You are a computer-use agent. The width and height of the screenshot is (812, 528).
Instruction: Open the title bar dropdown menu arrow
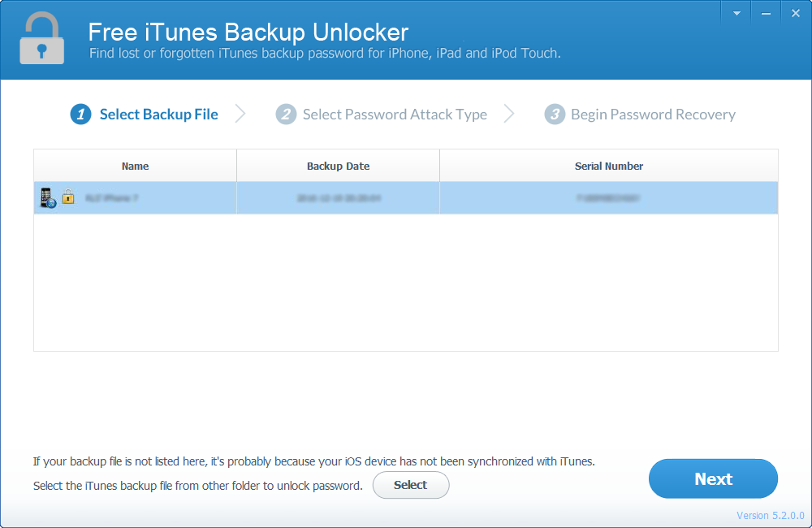point(736,14)
